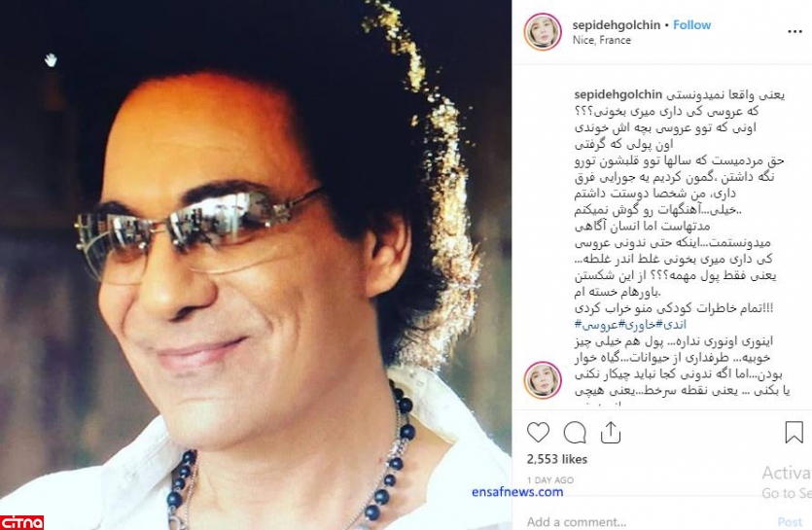Open the اندی hashtag link
This screenshot has height=530, width=812.
click(674, 325)
